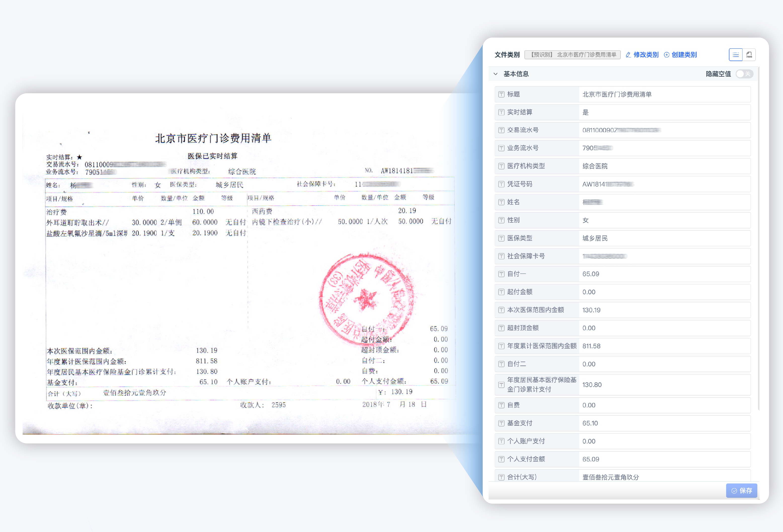The height and width of the screenshot is (532, 783).
Task: Collapse the 基本信息 section chevron
Action: tap(496, 74)
